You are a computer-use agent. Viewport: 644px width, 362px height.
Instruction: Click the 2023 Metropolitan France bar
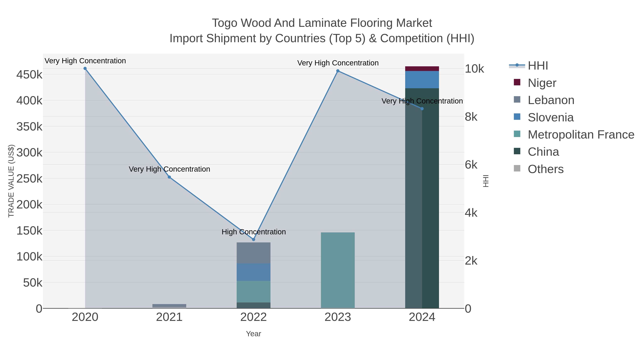[x=338, y=270]
